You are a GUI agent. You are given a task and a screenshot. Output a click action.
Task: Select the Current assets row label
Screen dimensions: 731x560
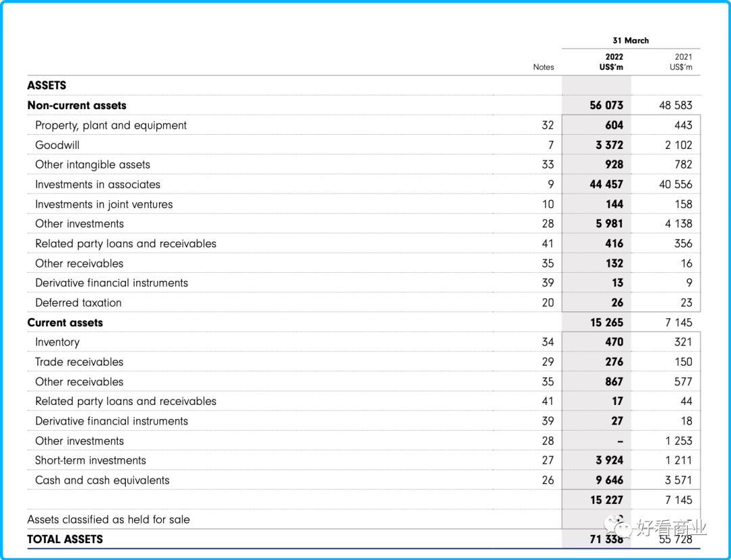coord(65,323)
